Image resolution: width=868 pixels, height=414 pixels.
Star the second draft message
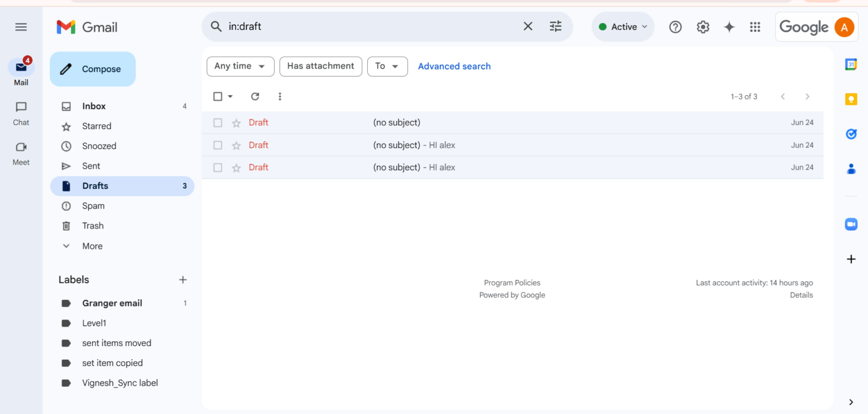(x=236, y=145)
